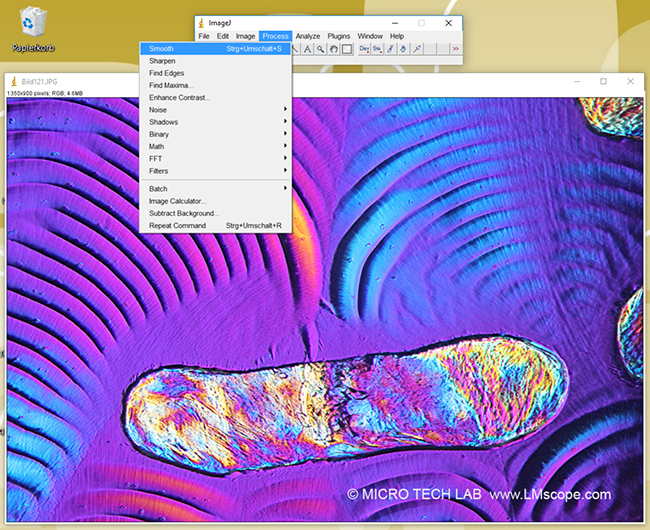Open the Analyze menu
Image resolution: width=650 pixels, height=530 pixels.
308,36
